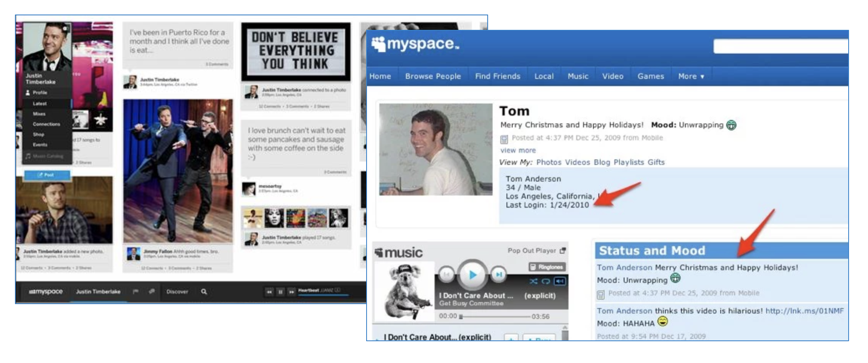868x363 pixels.
Task: Open Profile in Justin Timberlake sidebar
Action: [x=40, y=92]
